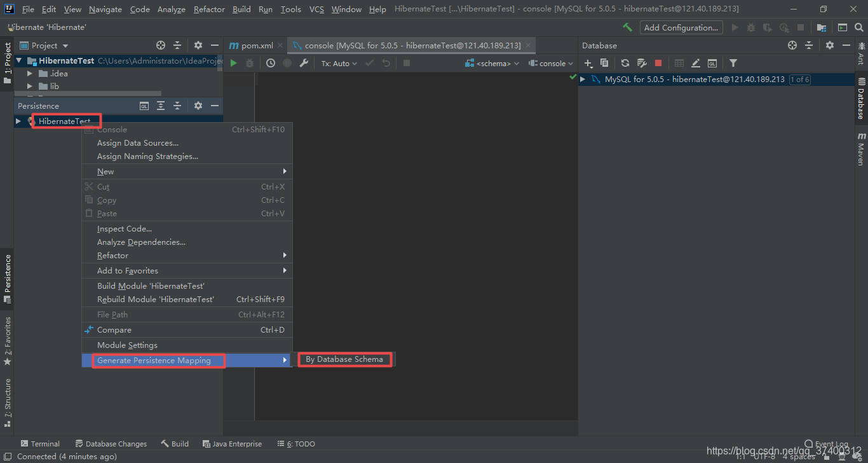Open the 6: TODO tool window button

296,444
